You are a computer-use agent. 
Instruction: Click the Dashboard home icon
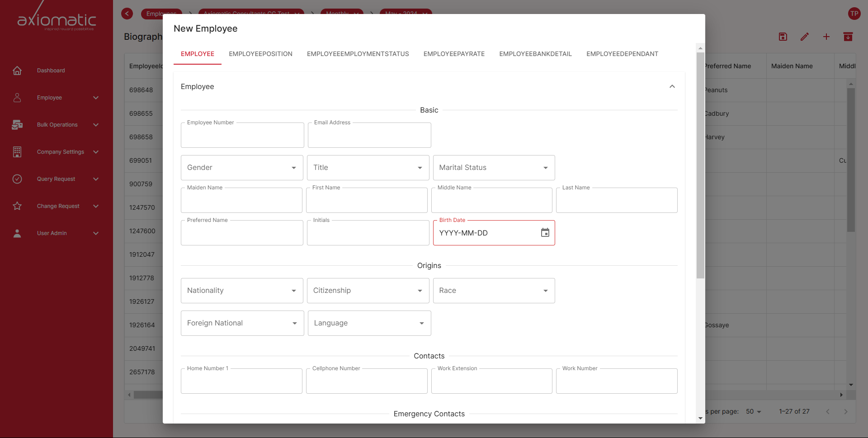coord(17,71)
